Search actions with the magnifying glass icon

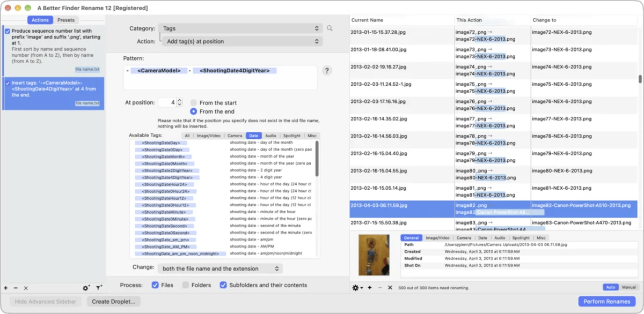(x=330, y=28)
